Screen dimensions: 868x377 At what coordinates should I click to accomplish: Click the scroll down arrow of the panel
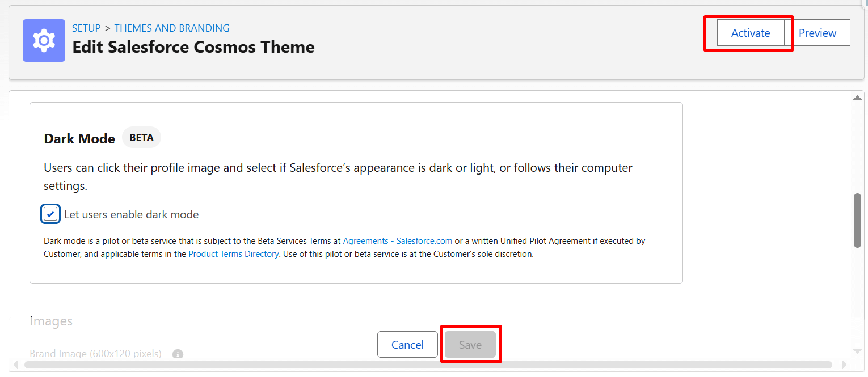pos(857,351)
